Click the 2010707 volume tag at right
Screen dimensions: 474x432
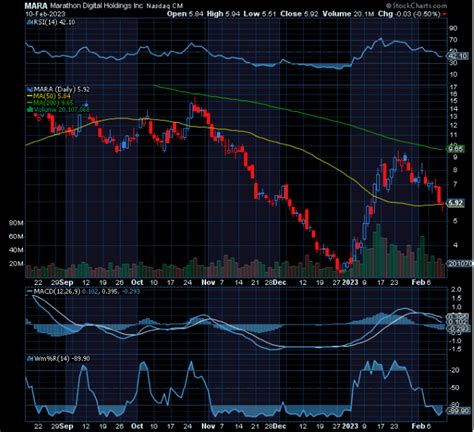pyautogui.click(x=460, y=263)
